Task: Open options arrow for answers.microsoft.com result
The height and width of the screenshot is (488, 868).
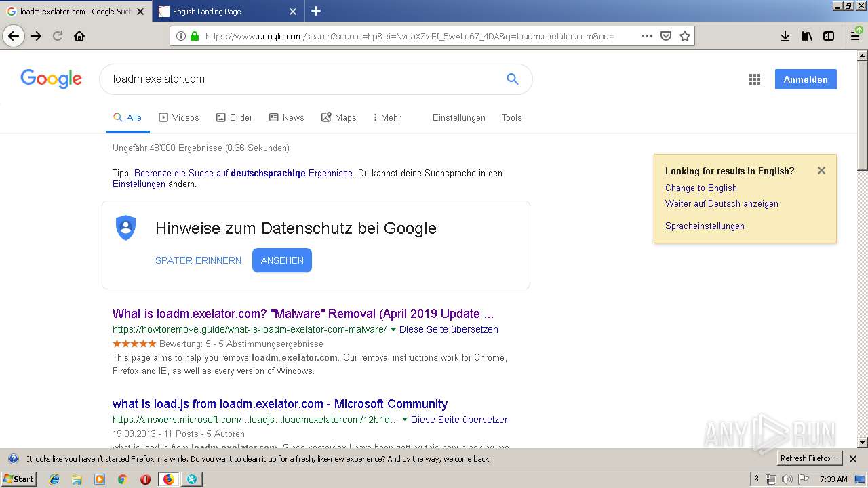Action: pyautogui.click(x=405, y=420)
